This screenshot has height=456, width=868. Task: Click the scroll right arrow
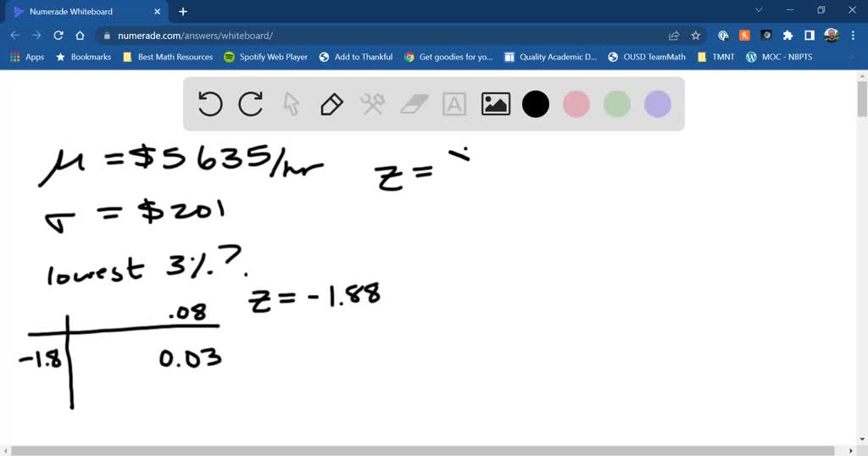(851, 451)
